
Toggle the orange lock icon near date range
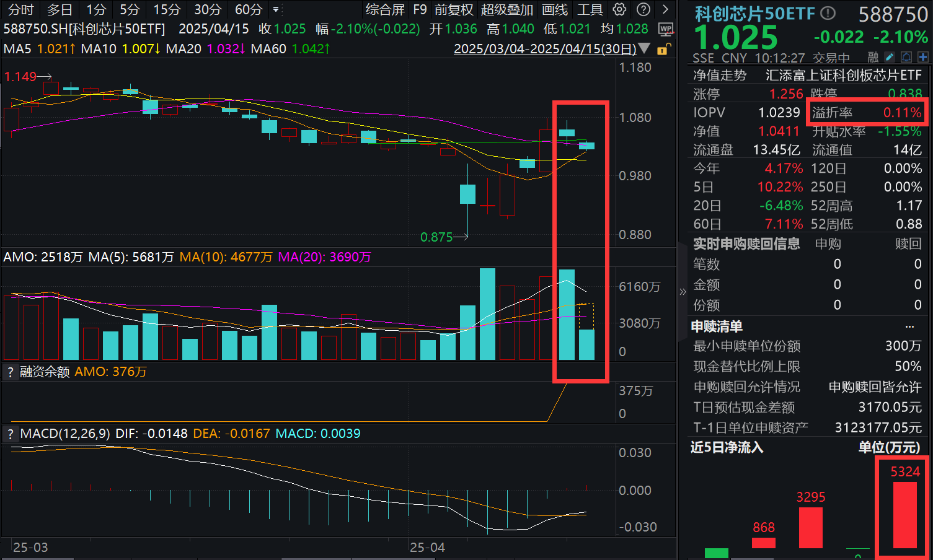[662, 50]
